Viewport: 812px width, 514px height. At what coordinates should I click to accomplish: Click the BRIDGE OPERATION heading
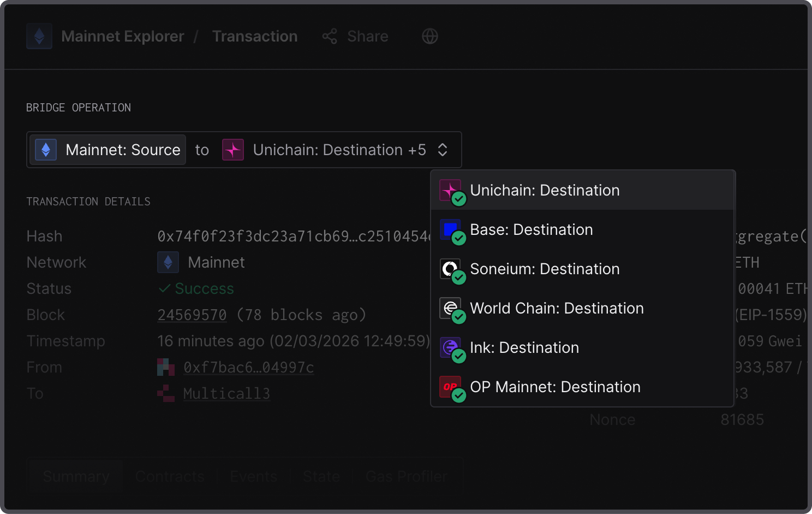coord(79,108)
